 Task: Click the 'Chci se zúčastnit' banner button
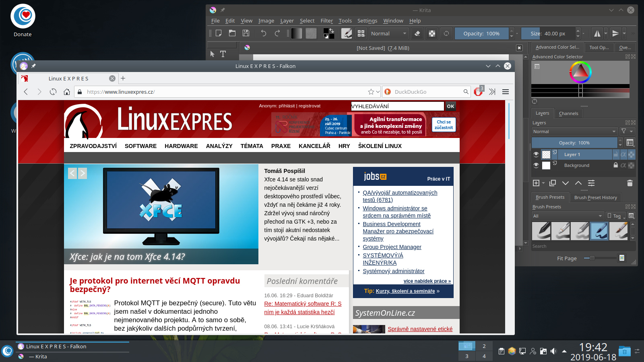tap(444, 125)
